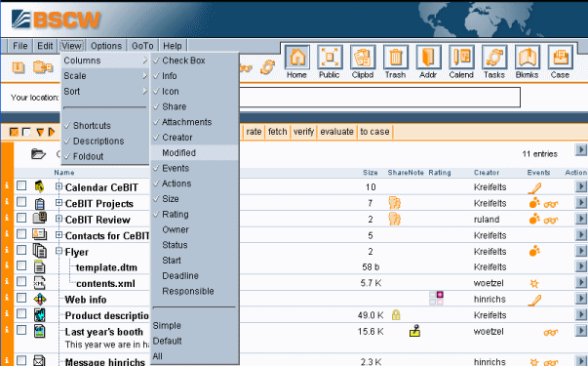Open the Options menu

coord(106,46)
